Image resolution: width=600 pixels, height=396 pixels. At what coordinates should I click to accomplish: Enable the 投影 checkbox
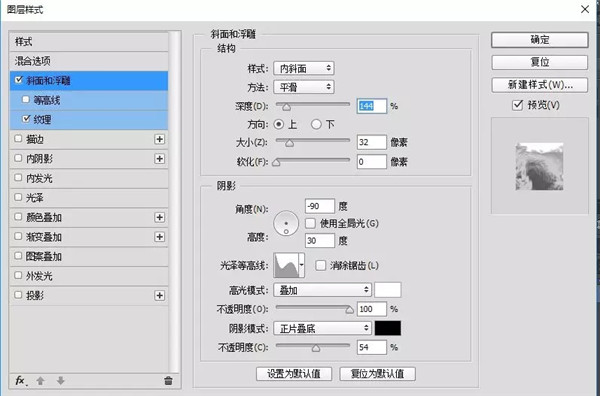[18, 295]
